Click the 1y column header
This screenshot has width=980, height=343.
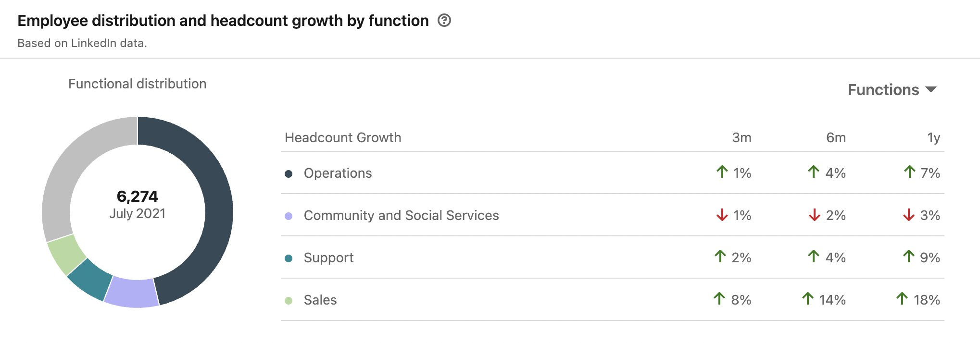pos(933,138)
